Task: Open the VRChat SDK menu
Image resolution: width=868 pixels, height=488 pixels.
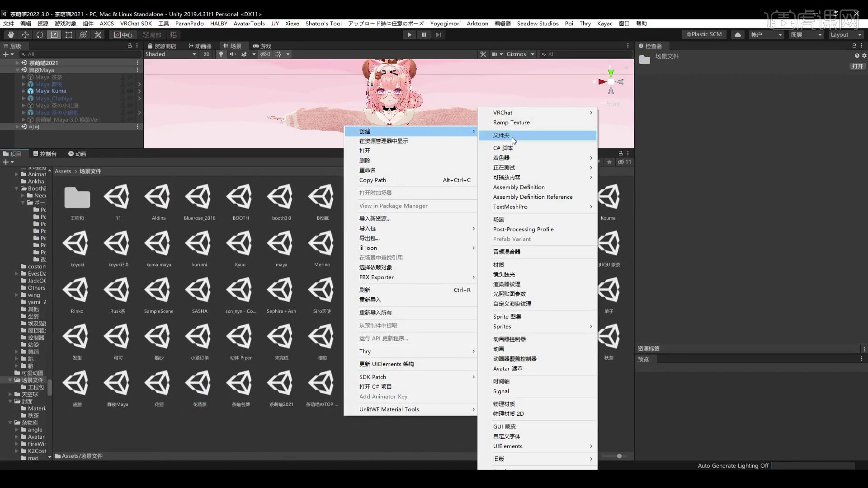Action: [x=136, y=23]
